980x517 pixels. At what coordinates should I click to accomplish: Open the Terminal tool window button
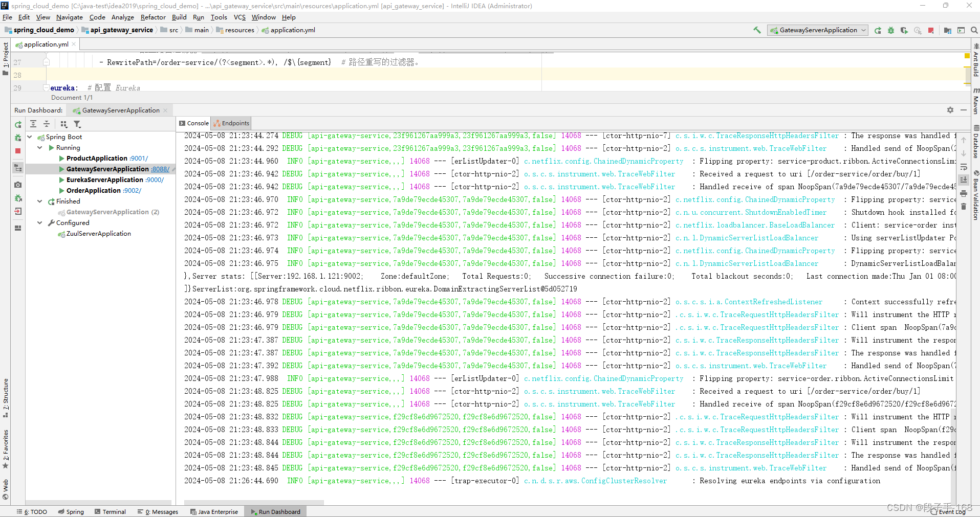pyautogui.click(x=110, y=511)
